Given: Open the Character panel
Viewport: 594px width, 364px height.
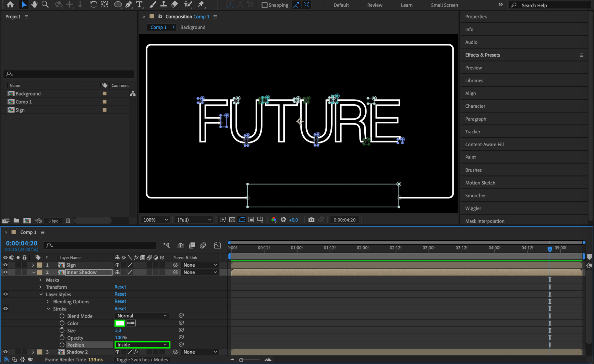Looking at the screenshot, I should tap(475, 106).
